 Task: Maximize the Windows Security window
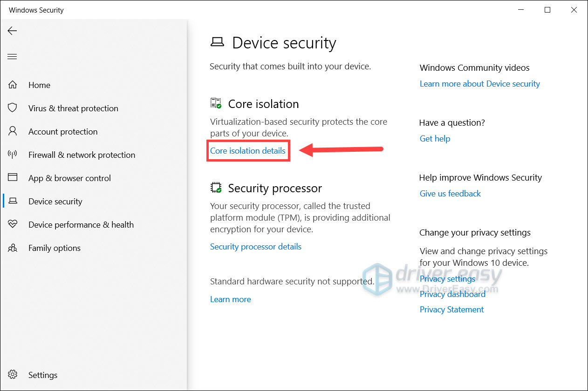(x=547, y=10)
